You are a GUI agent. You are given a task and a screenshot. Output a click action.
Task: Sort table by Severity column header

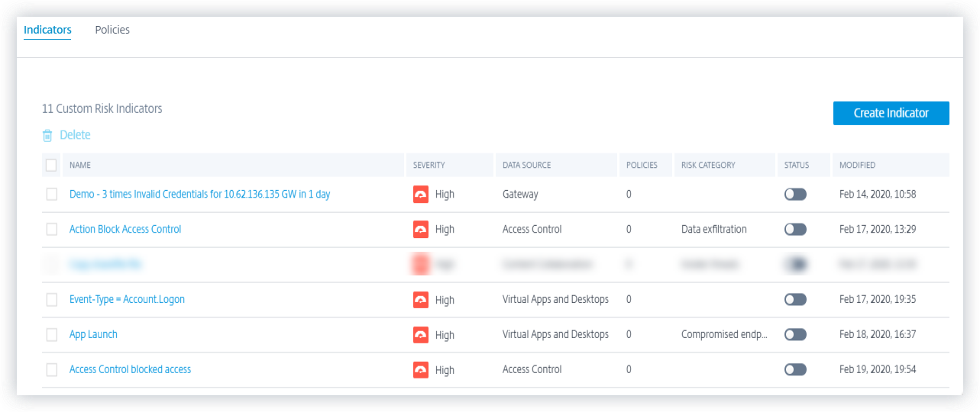[429, 165]
